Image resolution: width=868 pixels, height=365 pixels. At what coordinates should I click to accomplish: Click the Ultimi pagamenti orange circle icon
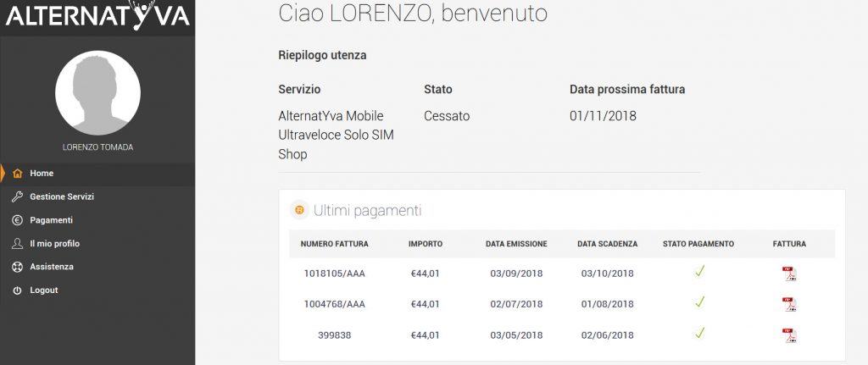298,210
